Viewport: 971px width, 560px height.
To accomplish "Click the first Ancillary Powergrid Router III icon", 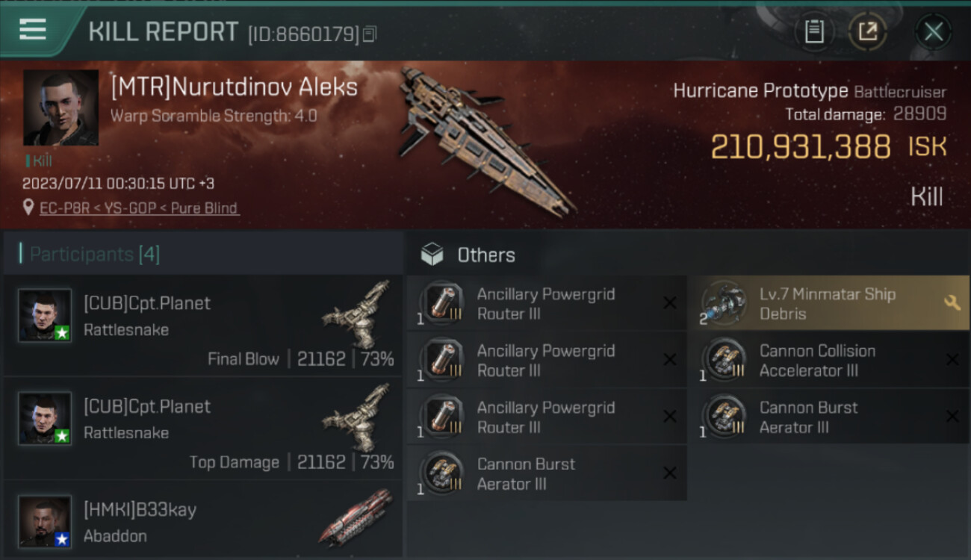I will [x=445, y=303].
